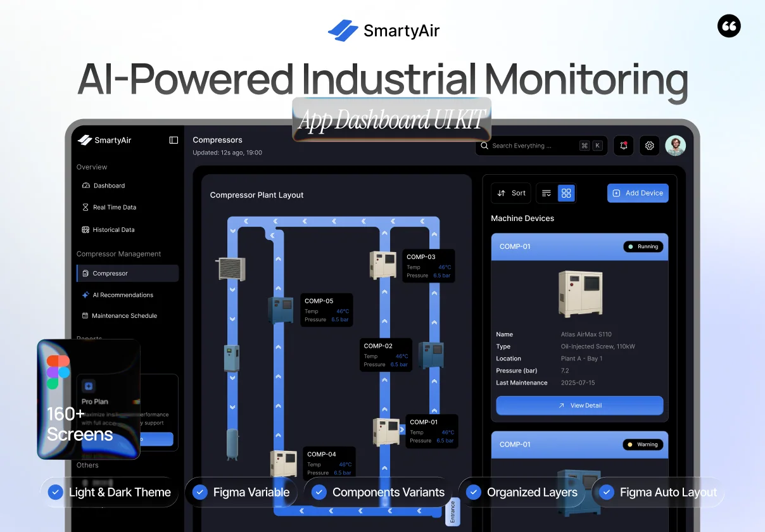This screenshot has width=765, height=532.
Task: Click "Plant A - Bay 1" location value
Action: [581, 358]
